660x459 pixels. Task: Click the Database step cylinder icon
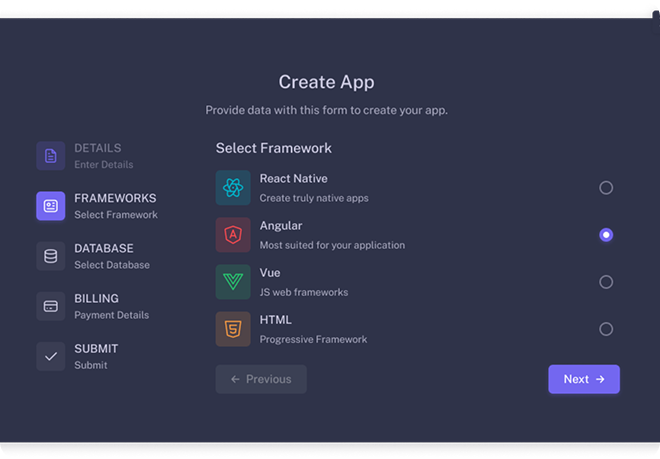51,256
